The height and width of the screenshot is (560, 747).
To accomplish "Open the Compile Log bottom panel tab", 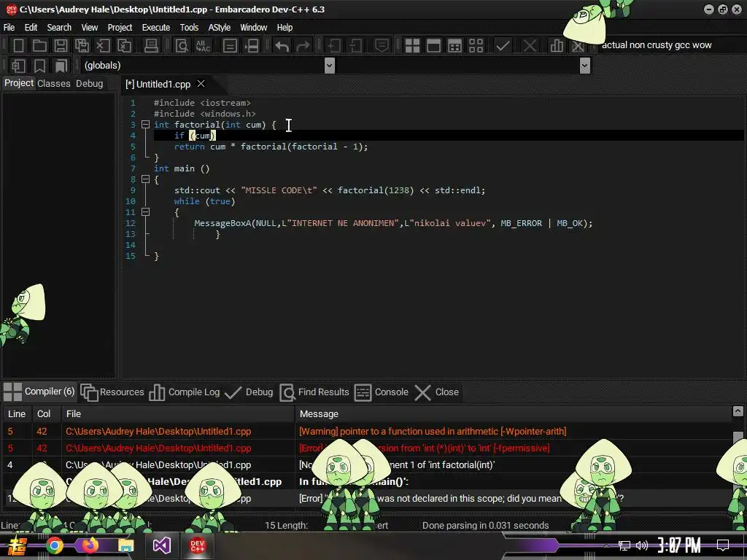I will 185,392.
